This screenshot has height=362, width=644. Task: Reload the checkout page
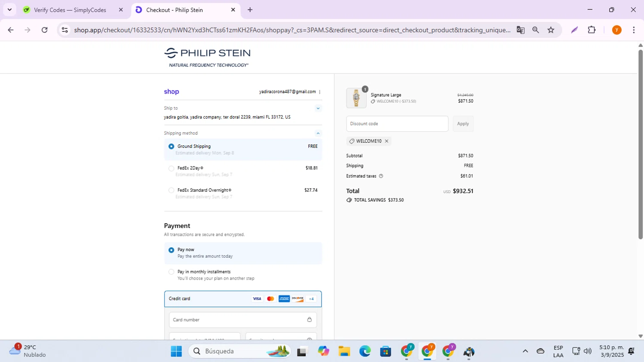(45, 30)
